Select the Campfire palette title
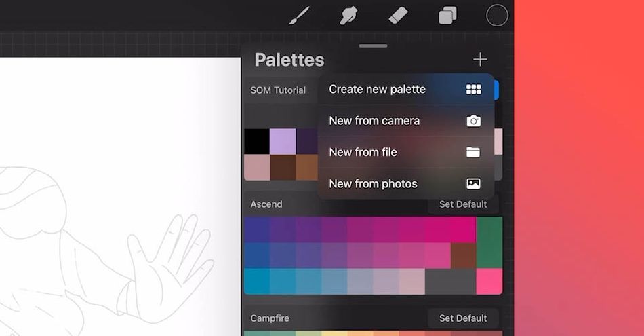 (270, 318)
